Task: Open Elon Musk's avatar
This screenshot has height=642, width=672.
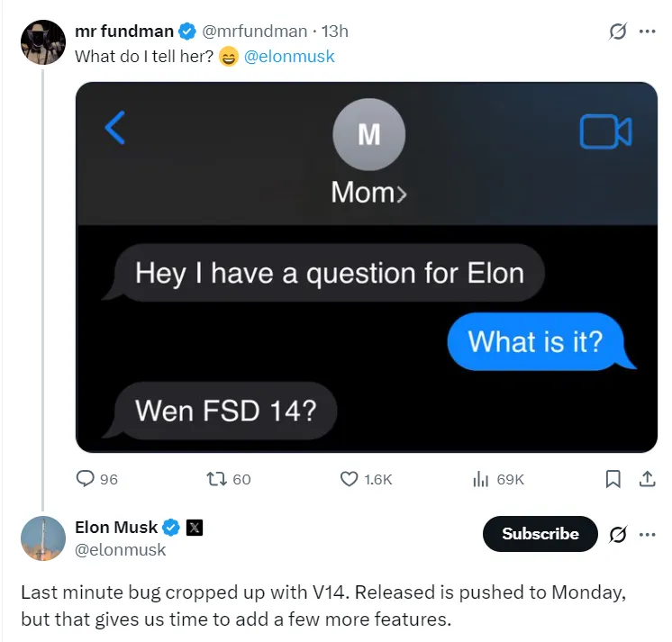Action: [42, 539]
